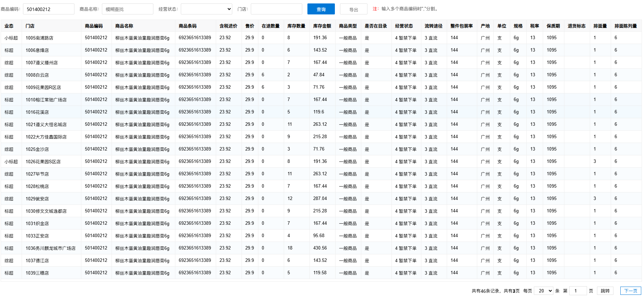Click the 导出 export button
Image resolution: width=644 pixels, height=300 pixels.
353,9
